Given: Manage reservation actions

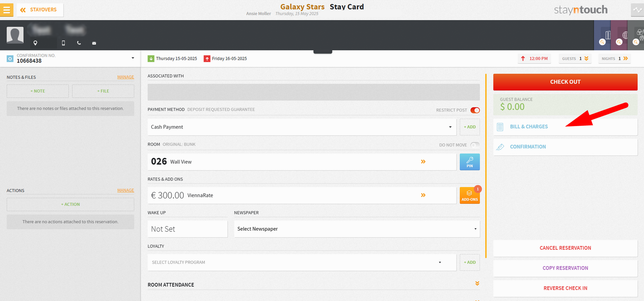Looking at the screenshot, I should [125, 190].
